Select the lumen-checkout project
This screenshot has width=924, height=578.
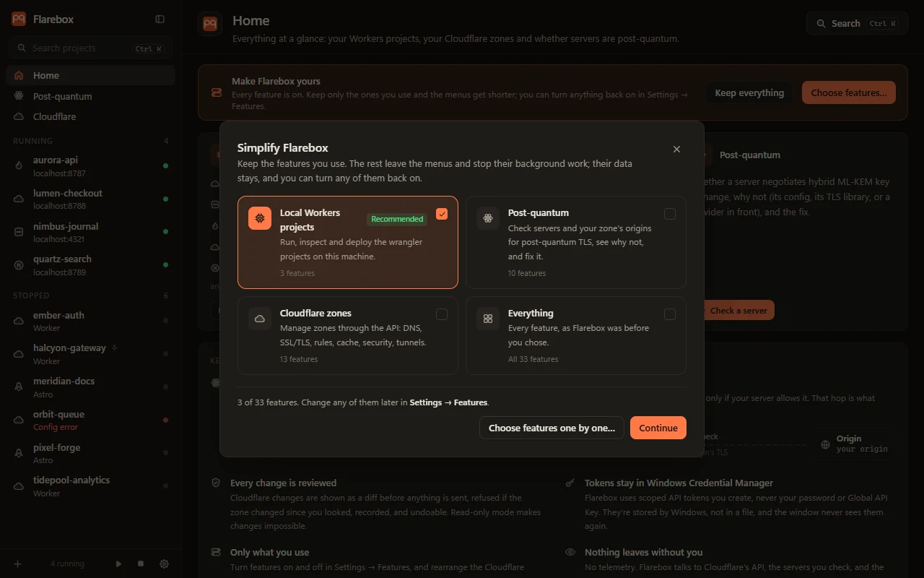[x=90, y=199]
